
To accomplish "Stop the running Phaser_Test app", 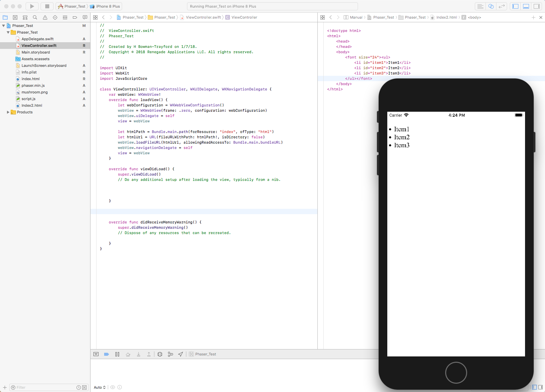I will click(x=47, y=6).
